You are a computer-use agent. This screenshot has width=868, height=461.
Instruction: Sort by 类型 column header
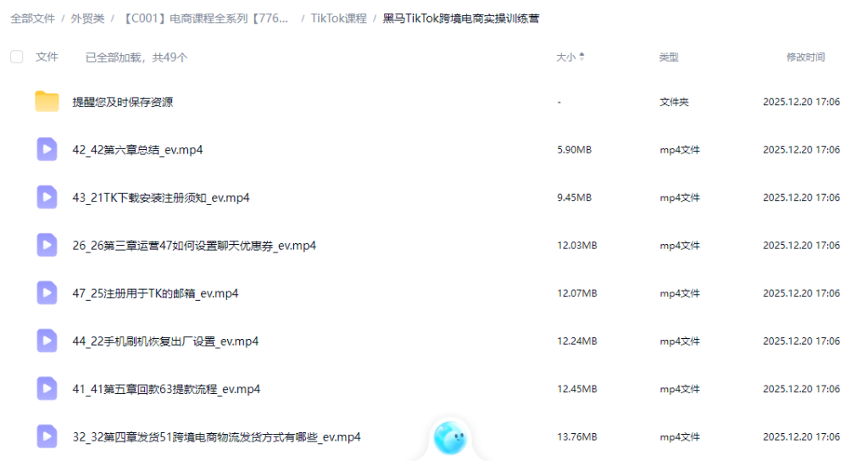click(x=669, y=57)
